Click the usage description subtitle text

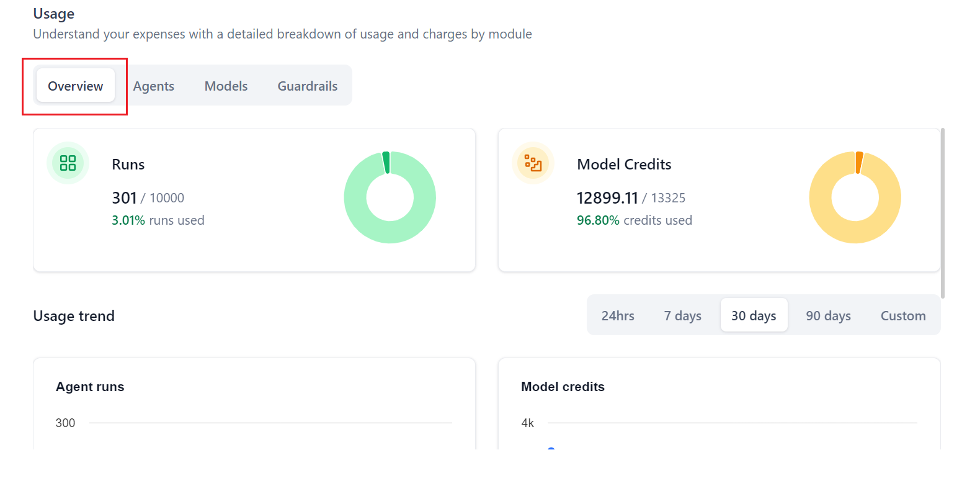click(x=282, y=34)
